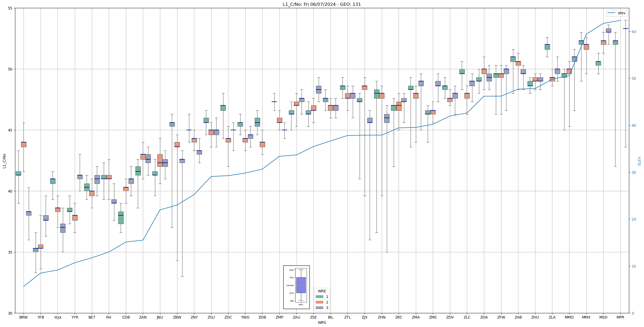Viewport: 644px width, 327px height.
Task: Click the FAI x-axis label
Action: pos(109,317)
